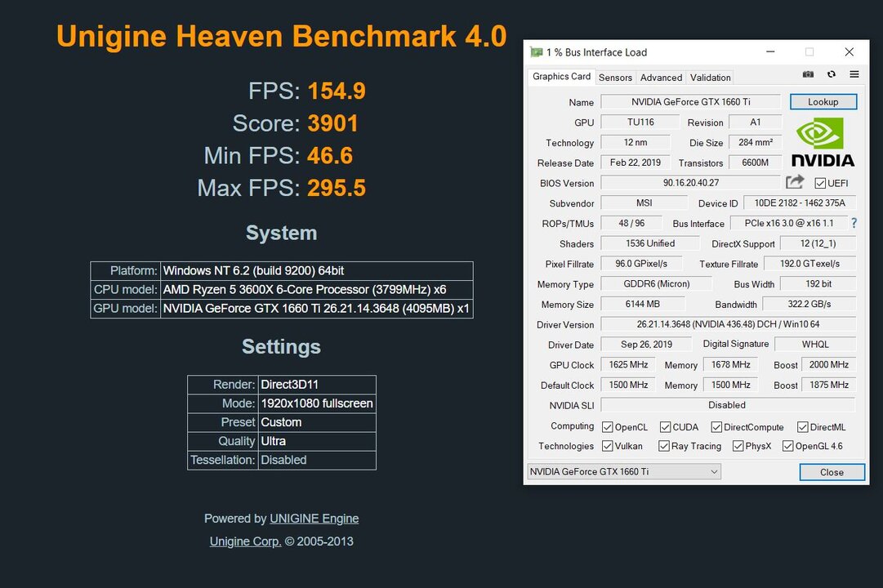Toggle the PhysX checkbox

738,446
